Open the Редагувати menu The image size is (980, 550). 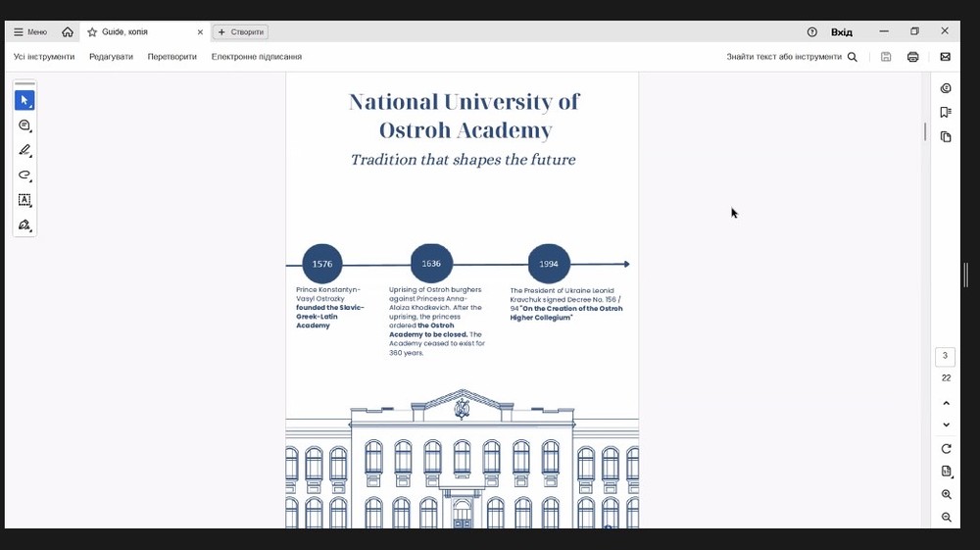click(111, 56)
